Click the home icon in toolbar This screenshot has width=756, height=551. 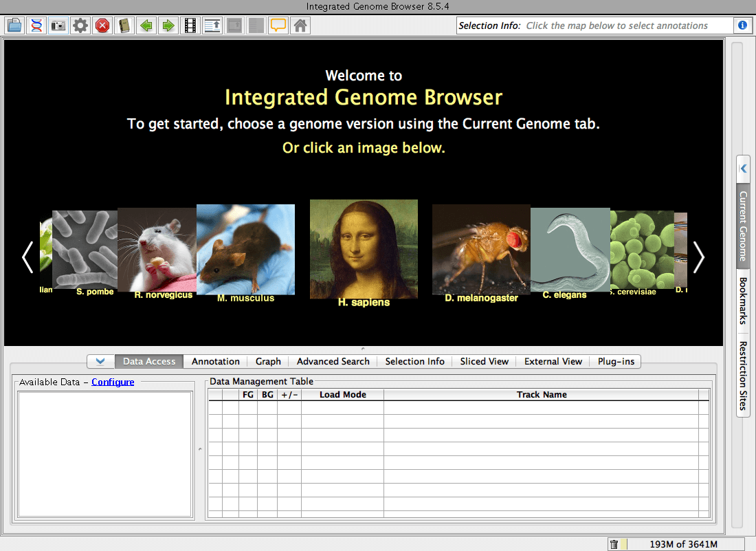300,26
